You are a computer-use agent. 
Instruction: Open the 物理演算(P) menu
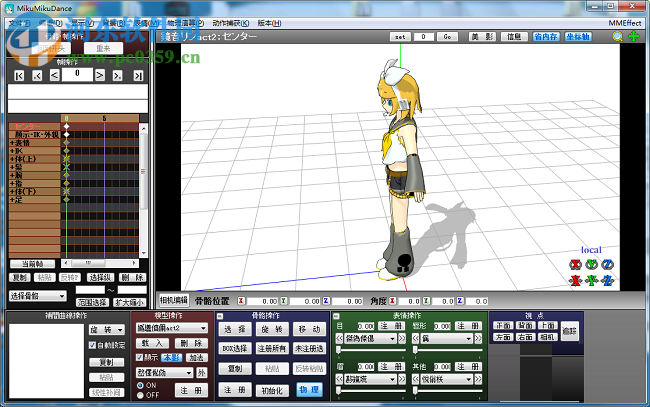(185, 23)
